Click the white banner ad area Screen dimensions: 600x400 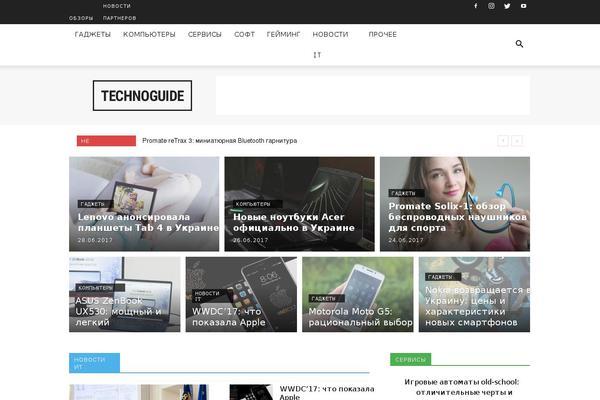373,95
